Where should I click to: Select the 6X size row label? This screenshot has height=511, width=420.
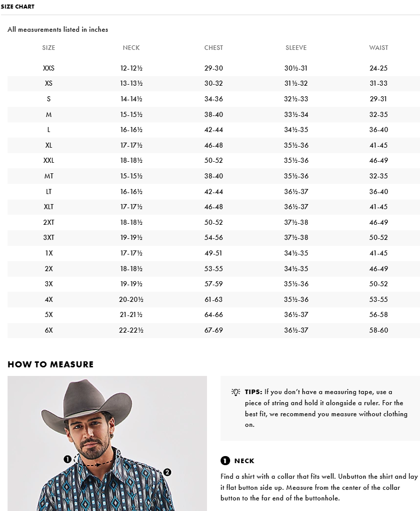(x=49, y=331)
